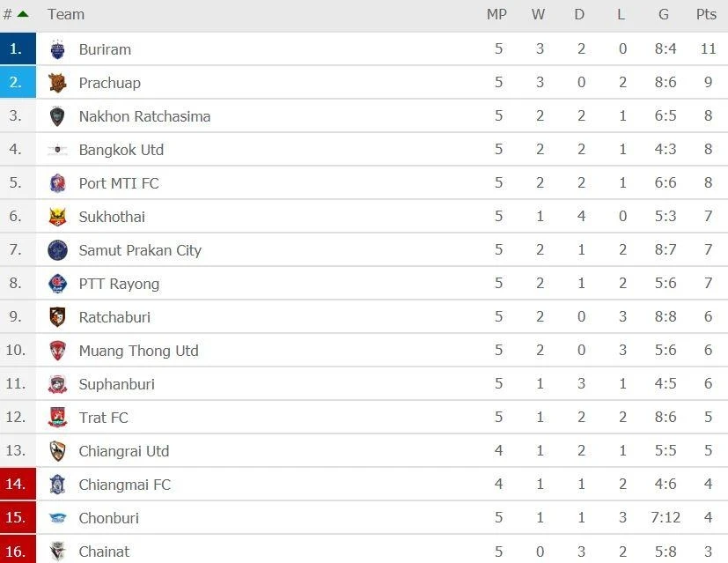Open the Buriram team page

[105, 49]
